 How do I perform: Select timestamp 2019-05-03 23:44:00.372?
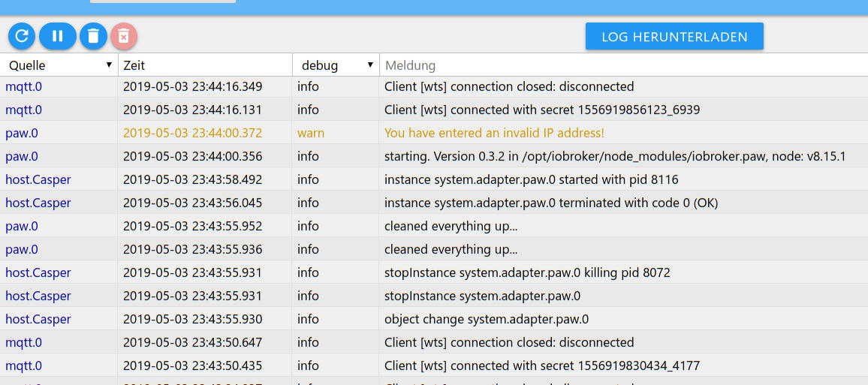193,134
